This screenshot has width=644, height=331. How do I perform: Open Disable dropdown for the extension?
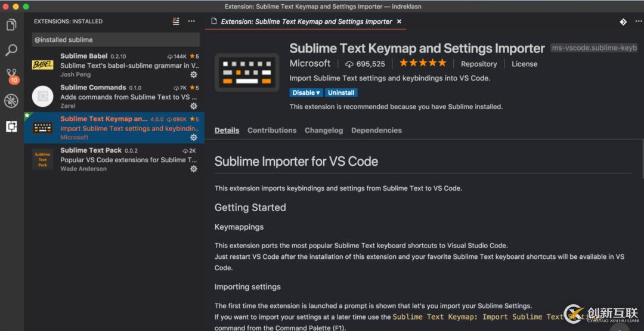tap(306, 92)
